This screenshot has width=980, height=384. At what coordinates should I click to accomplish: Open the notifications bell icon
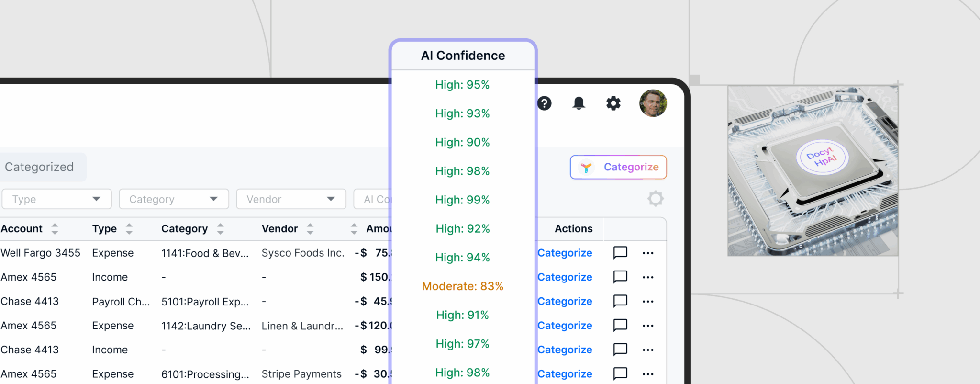point(579,103)
